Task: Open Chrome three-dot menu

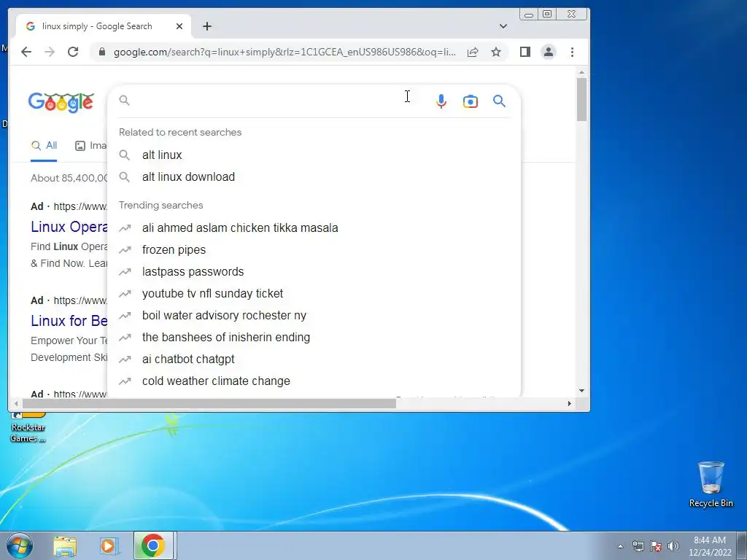Action: (x=572, y=52)
